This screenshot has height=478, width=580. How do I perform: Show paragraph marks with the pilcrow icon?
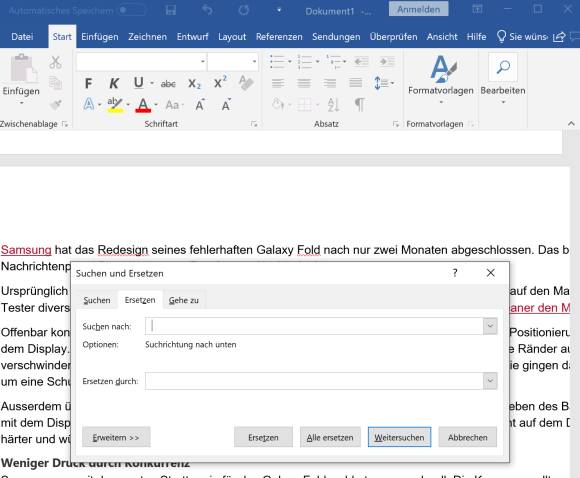360,105
